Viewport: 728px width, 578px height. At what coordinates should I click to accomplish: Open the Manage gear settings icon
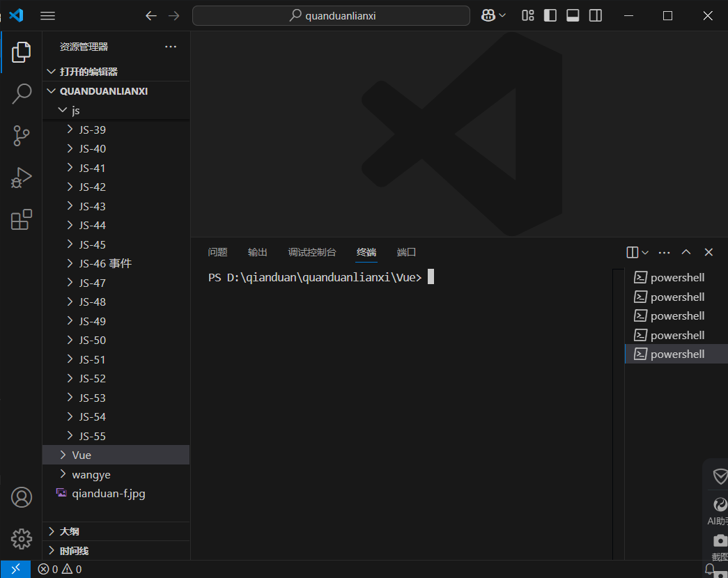click(x=21, y=539)
